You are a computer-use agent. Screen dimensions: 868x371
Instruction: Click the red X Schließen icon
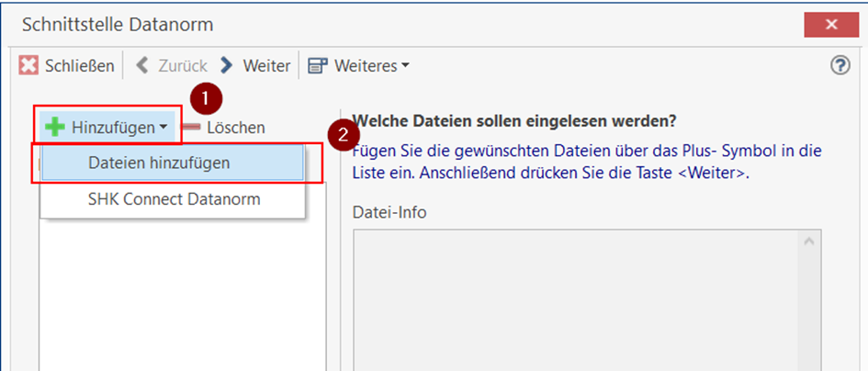click(30, 66)
